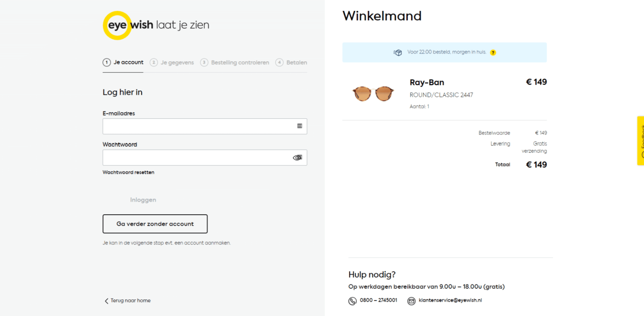Click the back chevron beside Terug naar home

(107, 301)
